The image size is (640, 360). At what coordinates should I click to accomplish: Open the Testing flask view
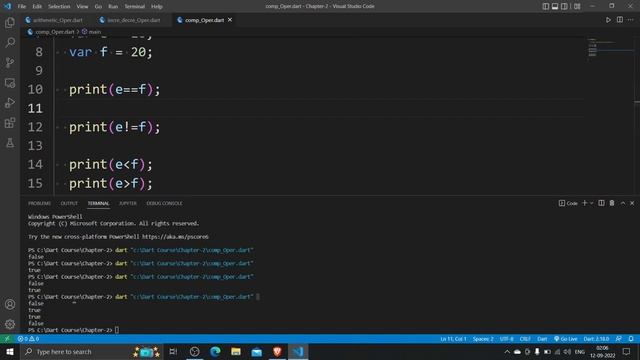click(x=10, y=143)
